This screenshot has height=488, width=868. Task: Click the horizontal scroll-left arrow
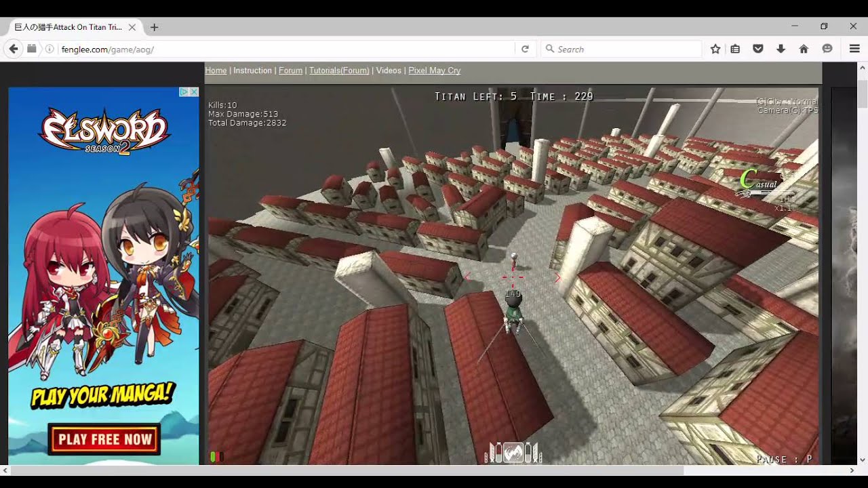coord(5,470)
